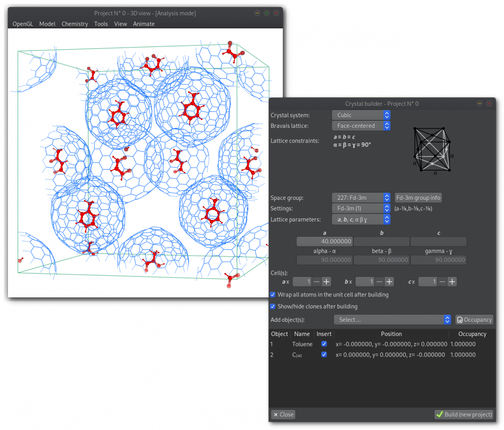The width and height of the screenshot is (504, 430).
Task: Uncheck Insert for the C240 object
Action: click(x=324, y=355)
